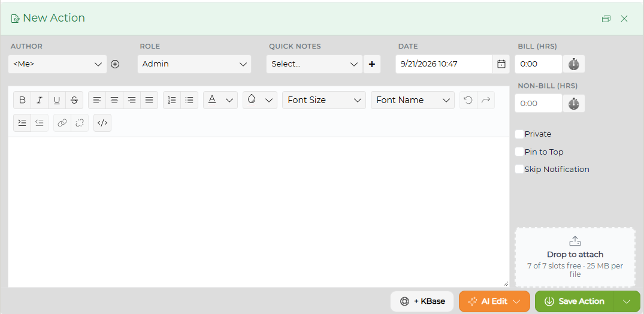
Task: Open the Quick Notes Select dropdown
Action: tap(315, 64)
